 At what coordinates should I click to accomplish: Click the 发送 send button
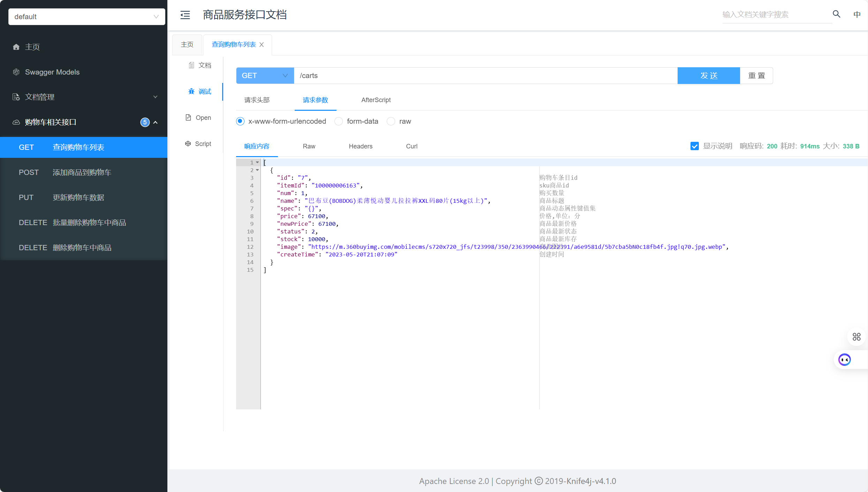click(708, 76)
